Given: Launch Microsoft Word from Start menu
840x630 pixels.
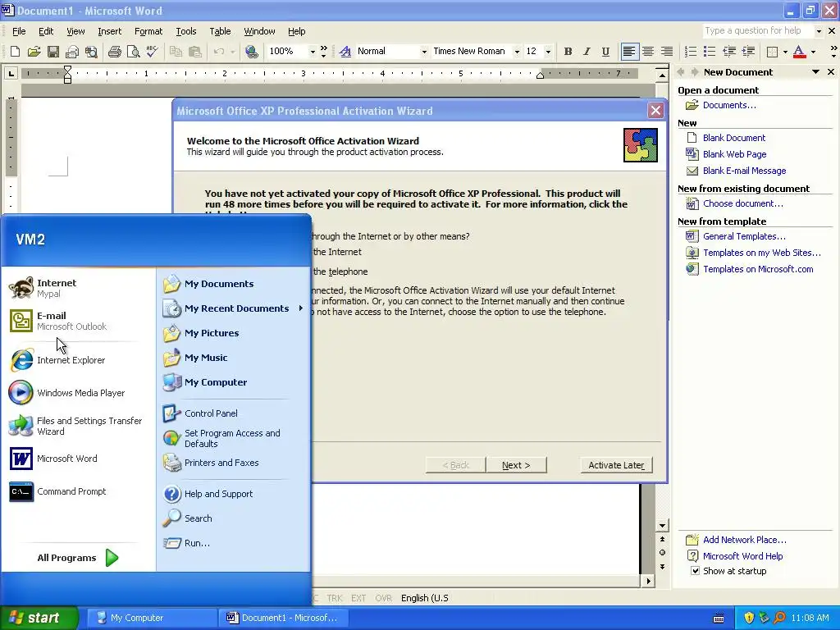Looking at the screenshot, I should (x=78, y=459).
